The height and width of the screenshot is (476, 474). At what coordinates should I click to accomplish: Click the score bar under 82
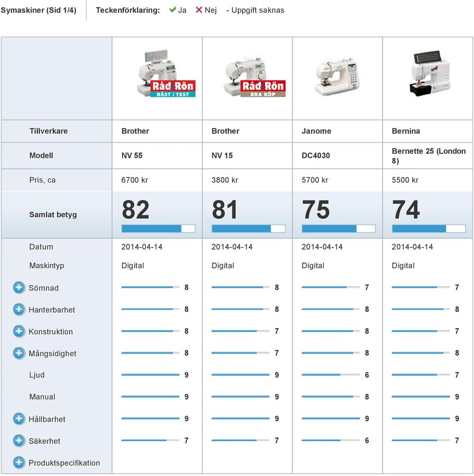[x=158, y=228]
